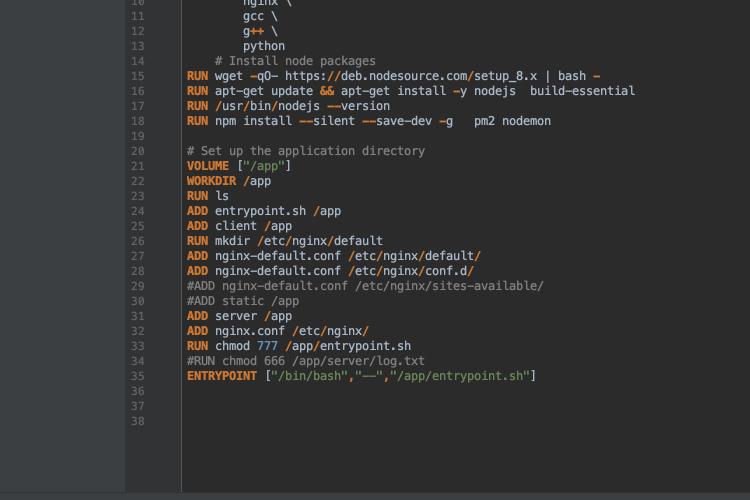This screenshot has height=500, width=750.
Task: Click the "RUN ls" line
Action: point(208,196)
